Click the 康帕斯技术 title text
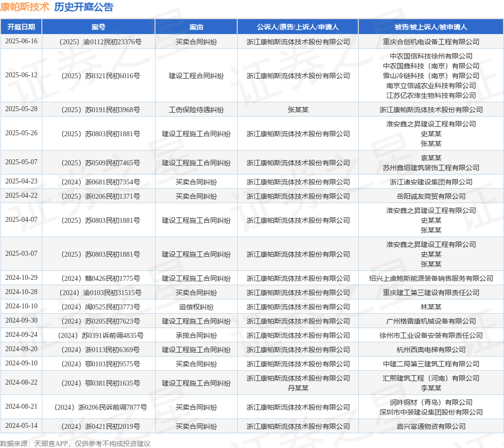504x448 pixels. (x=25, y=7)
